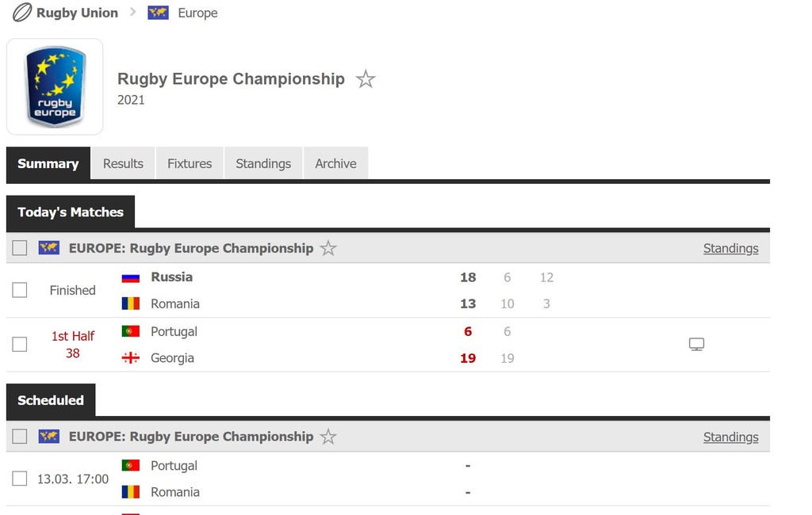Tick the checkbox for Russia vs Romania
This screenshot has height=515, width=812.
click(x=20, y=290)
